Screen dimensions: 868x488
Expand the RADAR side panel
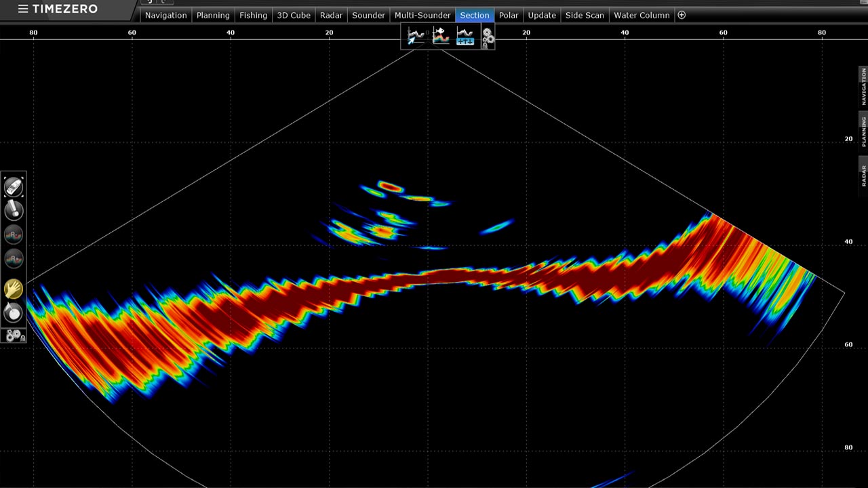click(863, 175)
